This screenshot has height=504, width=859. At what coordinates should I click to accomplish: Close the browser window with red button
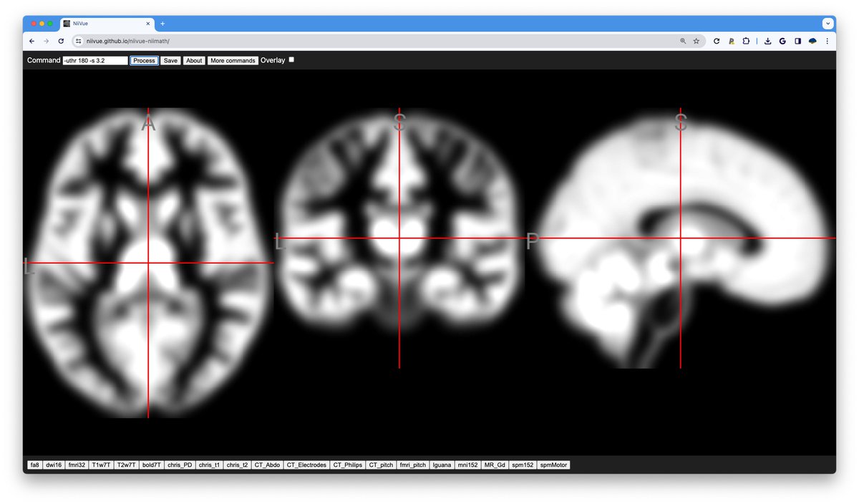point(33,24)
